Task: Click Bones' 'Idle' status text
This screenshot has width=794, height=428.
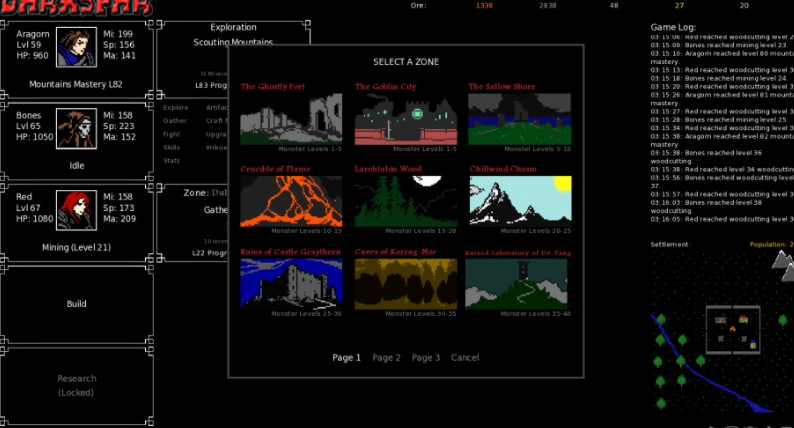Action: click(76, 166)
